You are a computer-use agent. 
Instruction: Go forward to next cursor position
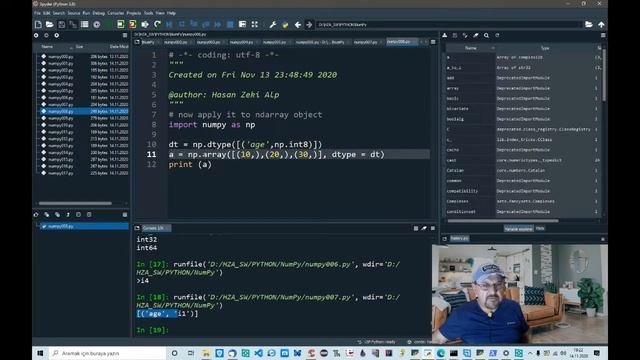click(x=309, y=24)
